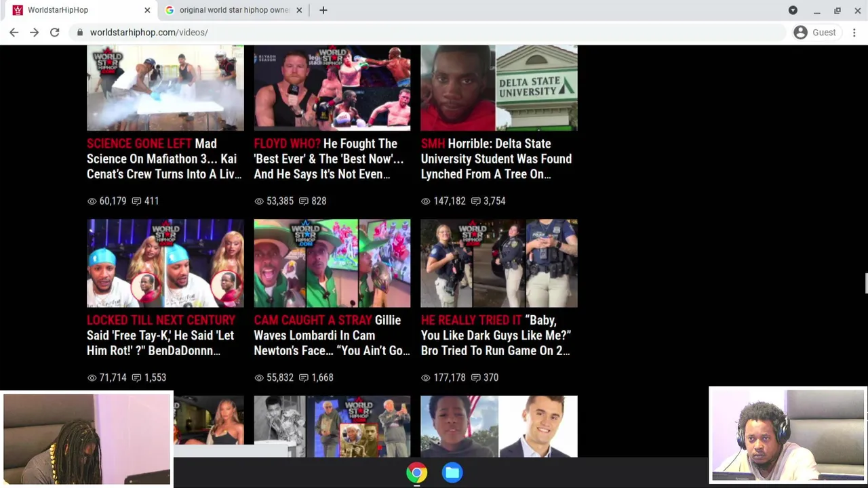Open the old men collage thumbnail
Image resolution: width=868 pixels, height=488 pixels.
(x=332, y=426)
